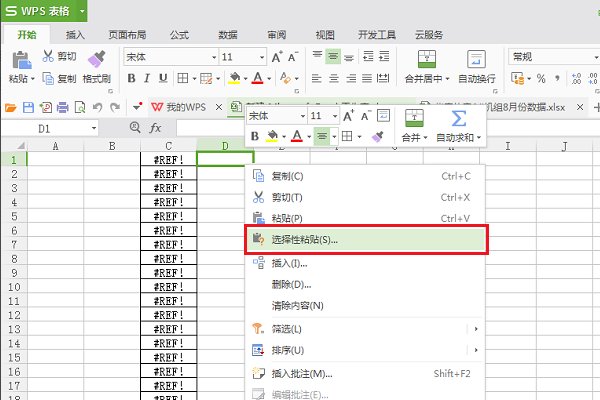Toggle Italic formatting in ribbon
The width and height of the screenshot is (600, 400).
pyautogui.click(x=147, y=78)
